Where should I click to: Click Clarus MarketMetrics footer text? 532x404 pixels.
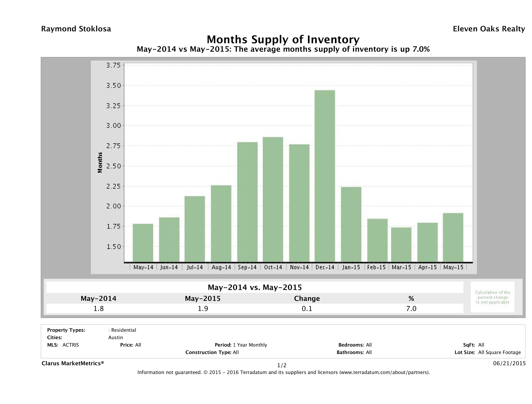[x=73, y=363]
